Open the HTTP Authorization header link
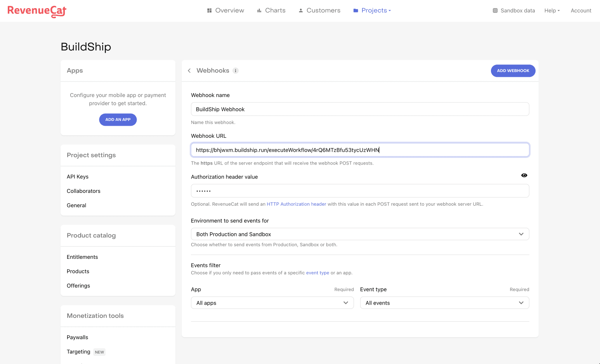 coord(296,204)
